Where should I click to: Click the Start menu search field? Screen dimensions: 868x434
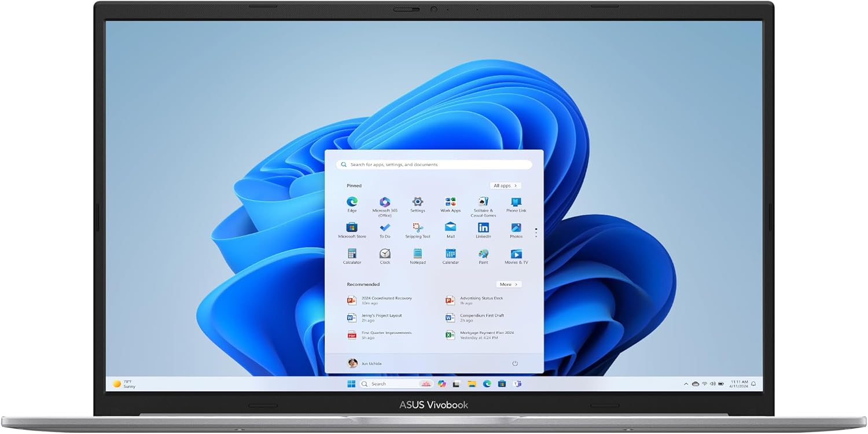[x=434, y=165]
